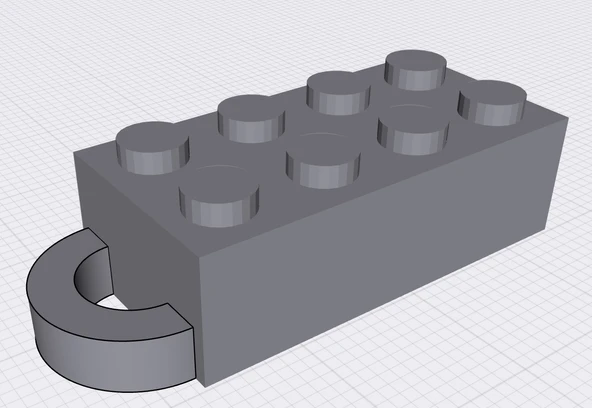Pick the faint circular seam between the farthest studs
The height and width of the screenshot is (408, 592).
[x=411, y=106]
